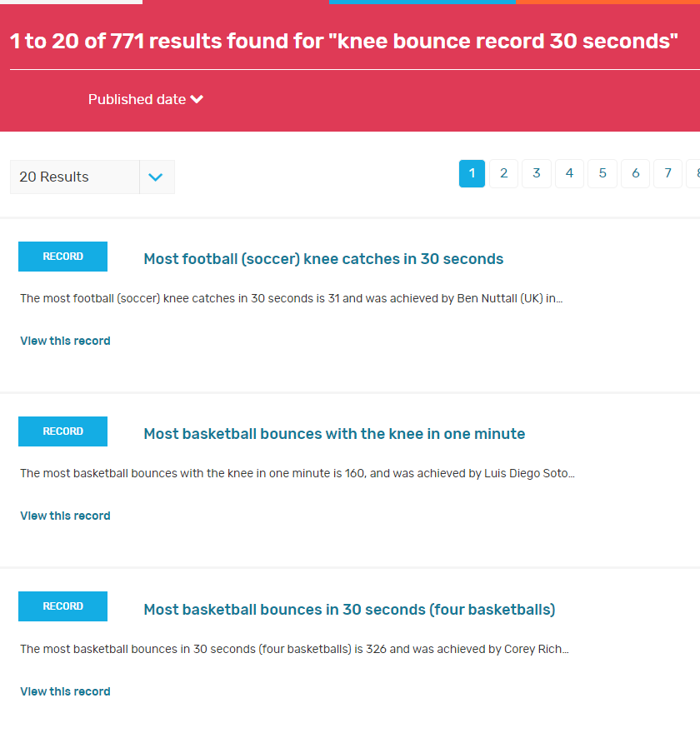Click RECORD badge for knee bounces in one minute
This screenshot has width=700, height=733.
coord(62,431)
